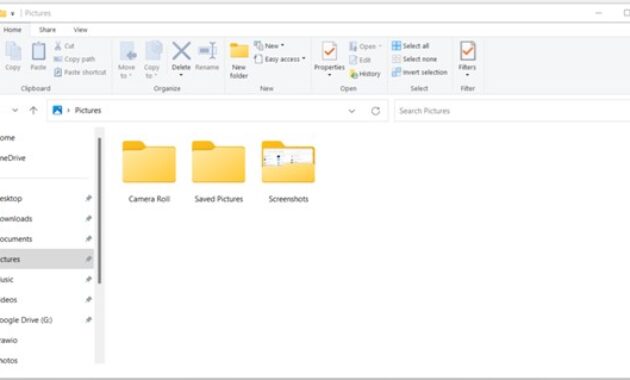Click pin icon next to Videos

pyautogui.click(x=88, y=299)
